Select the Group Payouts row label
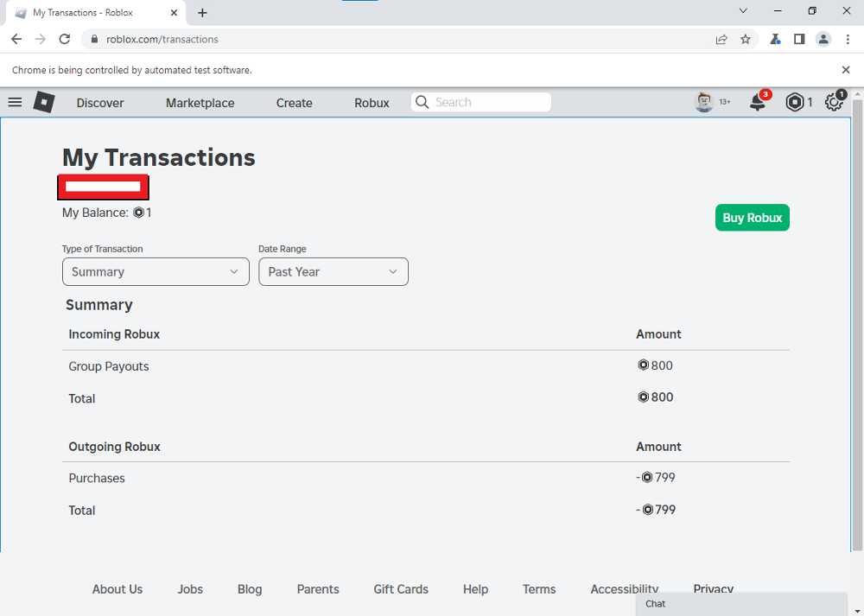 [109, 366]
